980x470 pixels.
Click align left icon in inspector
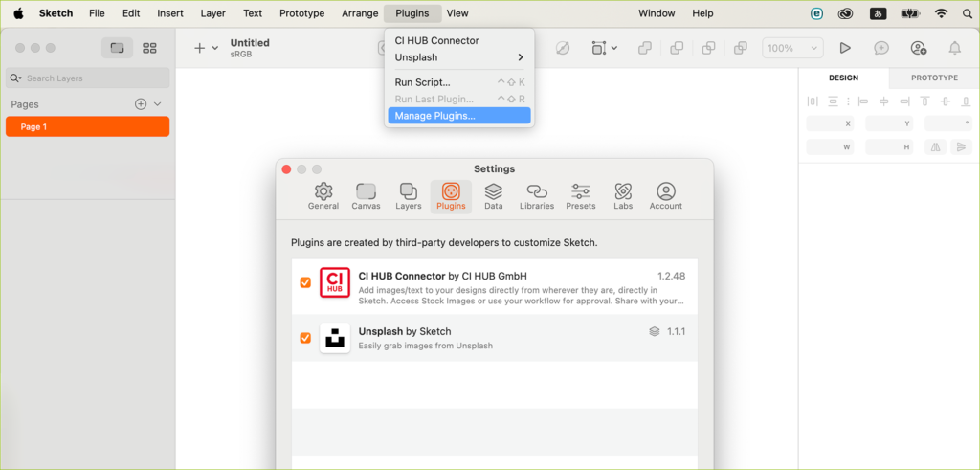(x=863, y=101)
